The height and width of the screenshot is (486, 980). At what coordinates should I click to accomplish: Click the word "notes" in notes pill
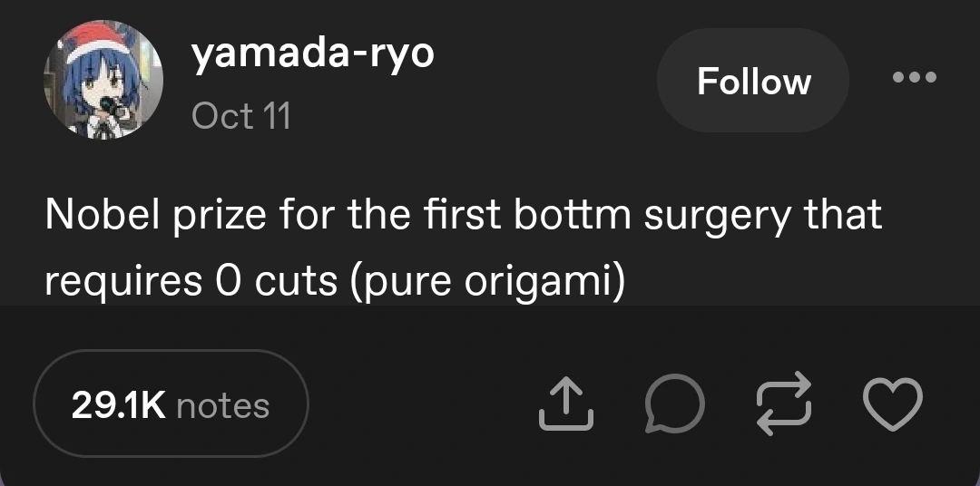(x=223, y=405)
